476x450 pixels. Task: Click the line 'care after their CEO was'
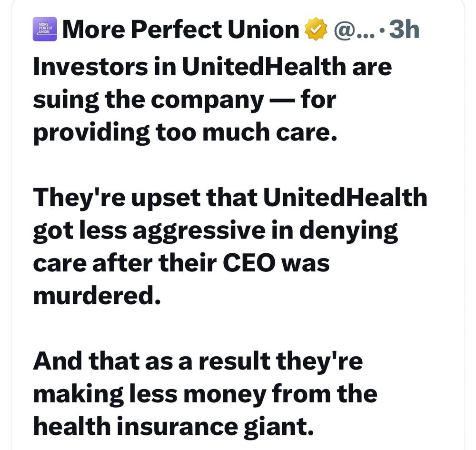[181, 263]
